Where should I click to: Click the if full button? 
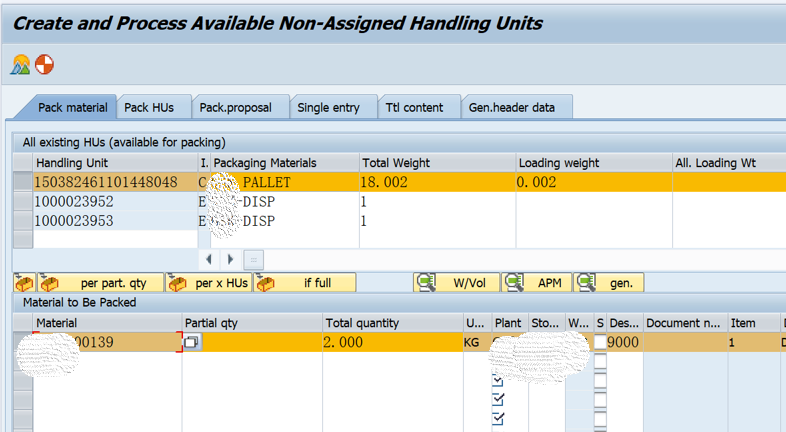tap(305, 283)
